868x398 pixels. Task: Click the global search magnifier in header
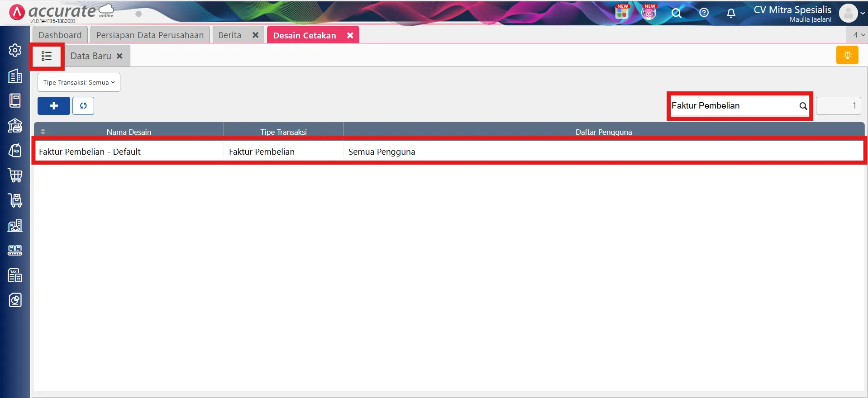click(x=676, y=13)
